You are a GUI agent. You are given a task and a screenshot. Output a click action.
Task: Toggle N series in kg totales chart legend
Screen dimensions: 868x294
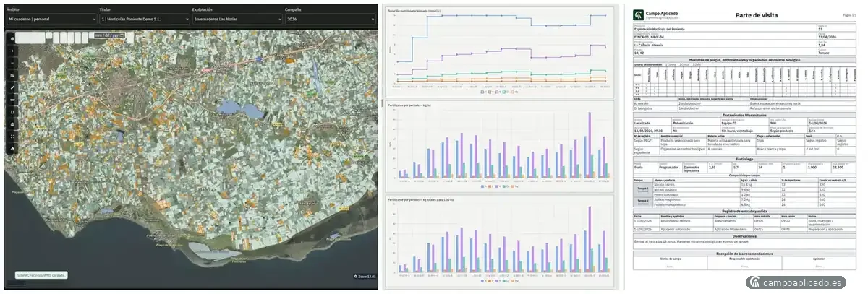tap(483, 281)
